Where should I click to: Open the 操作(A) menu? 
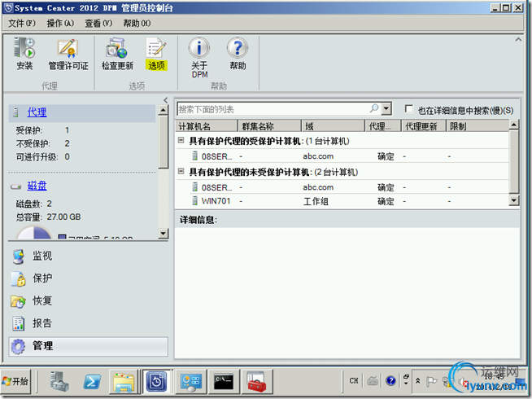coord(60,23)
